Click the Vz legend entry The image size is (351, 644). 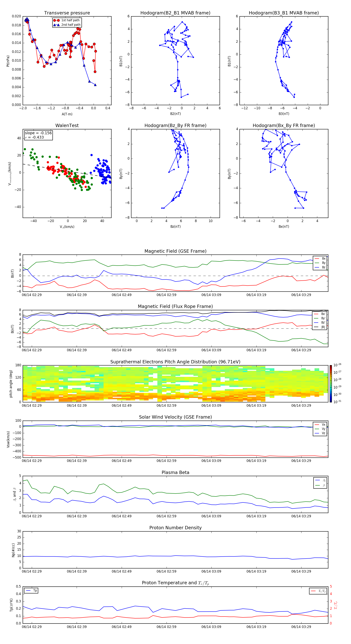[x=320, y=433]
